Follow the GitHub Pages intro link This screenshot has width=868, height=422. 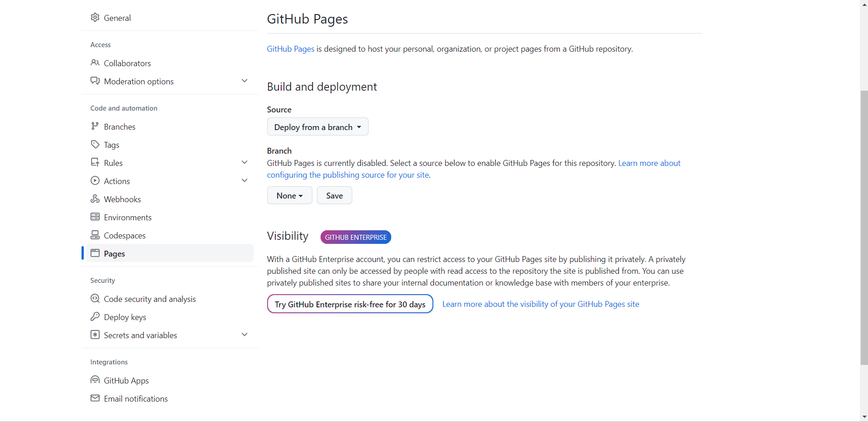click(x=290, y=49)
